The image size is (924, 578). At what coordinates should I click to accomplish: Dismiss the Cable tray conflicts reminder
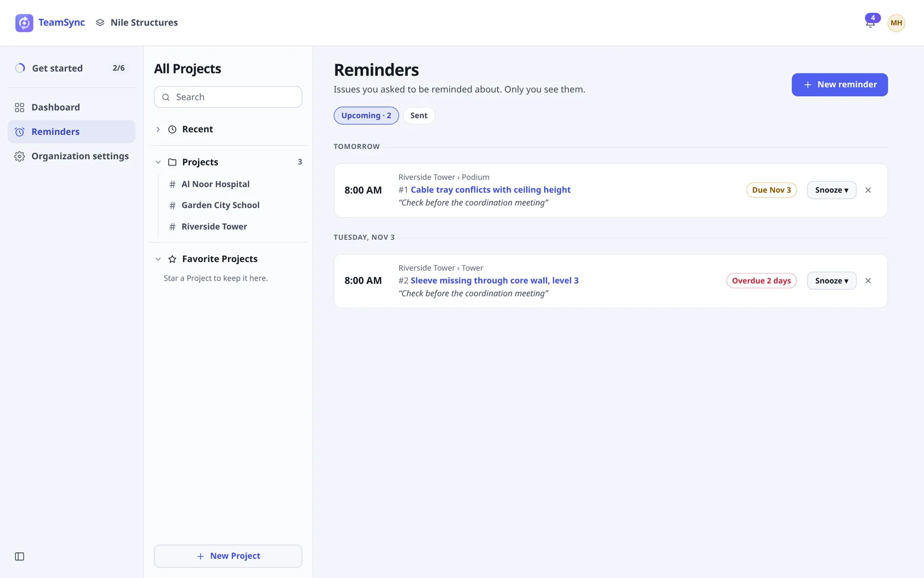click(x=868, y=190)
